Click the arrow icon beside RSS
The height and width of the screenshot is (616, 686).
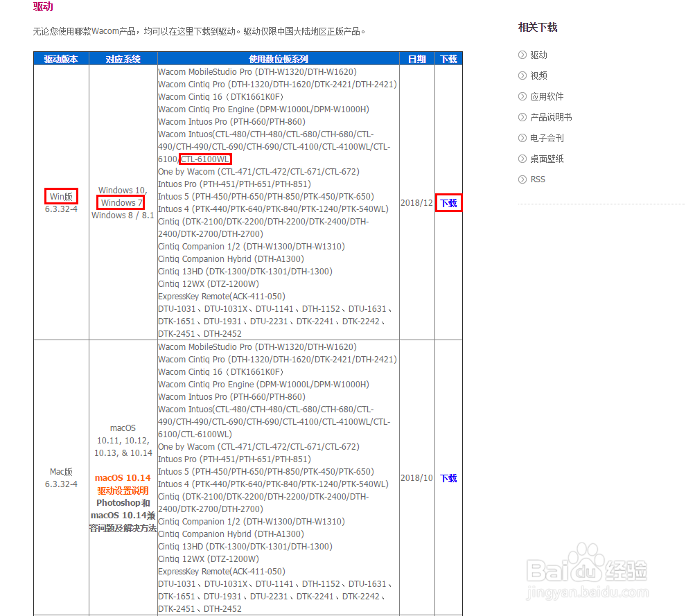(x=522, y=179)
